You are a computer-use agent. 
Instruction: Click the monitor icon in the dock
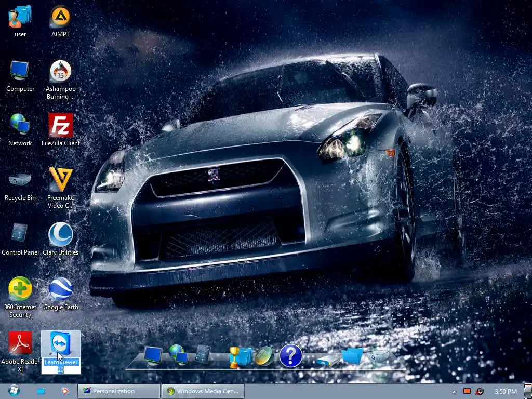click(153, 355)
